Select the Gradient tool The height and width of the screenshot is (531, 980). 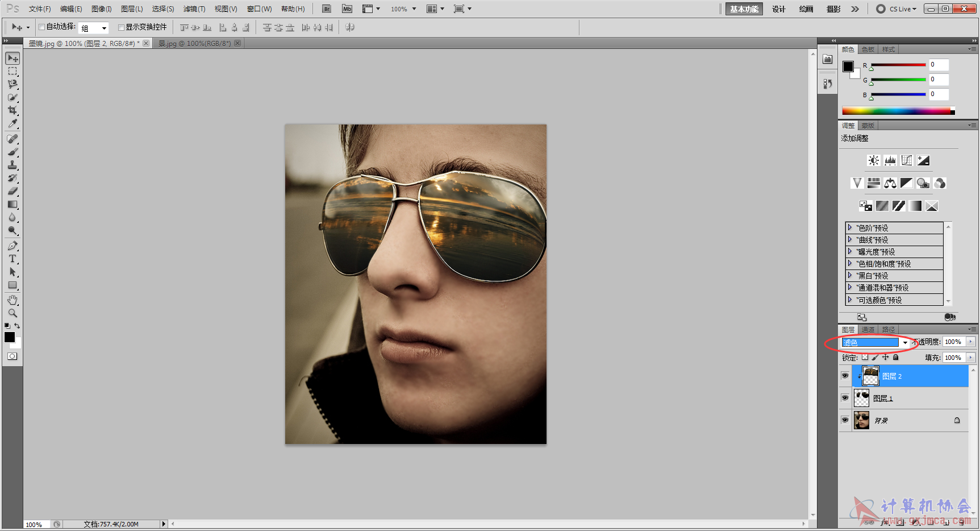click(12, 204)
